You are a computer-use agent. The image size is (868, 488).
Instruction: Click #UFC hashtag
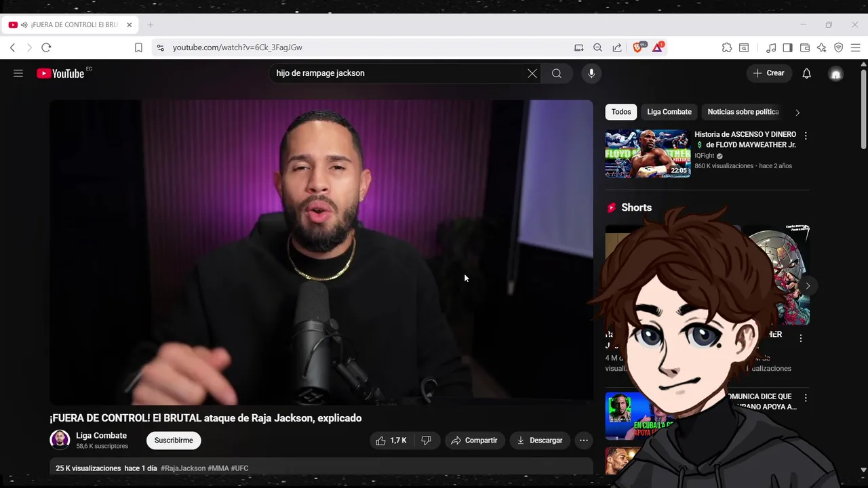click(239, 468)
